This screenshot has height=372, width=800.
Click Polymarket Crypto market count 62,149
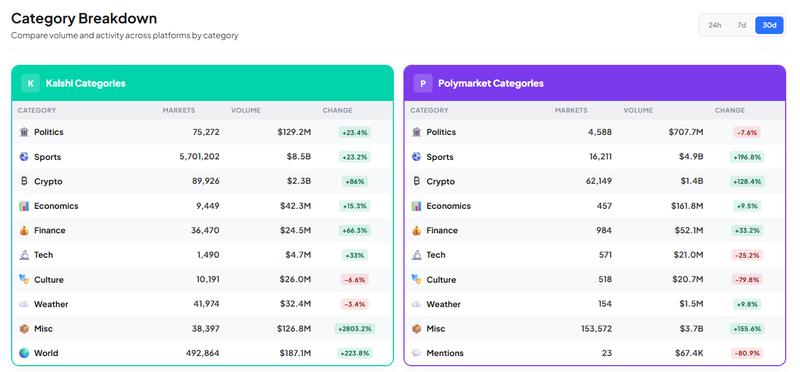598,181
